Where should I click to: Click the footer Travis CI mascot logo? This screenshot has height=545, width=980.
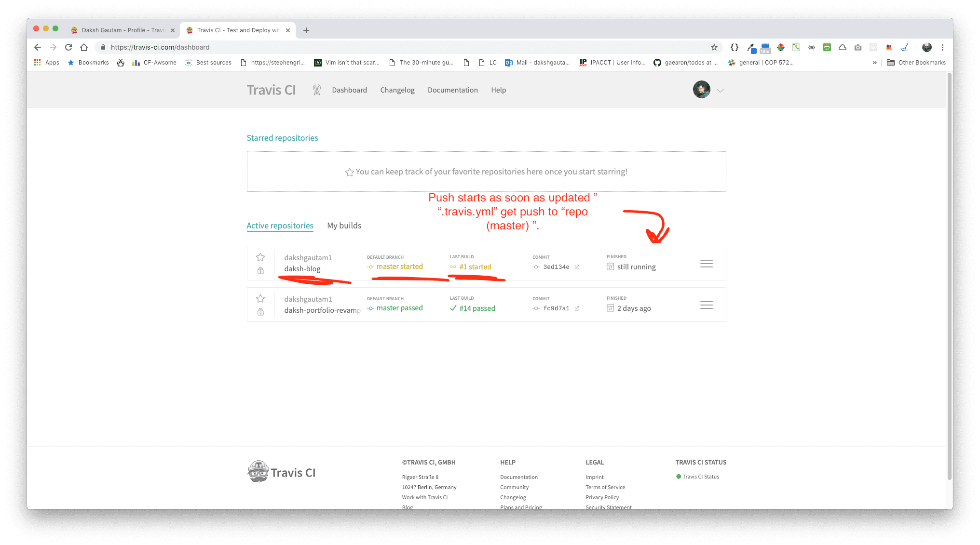[282, 472]
